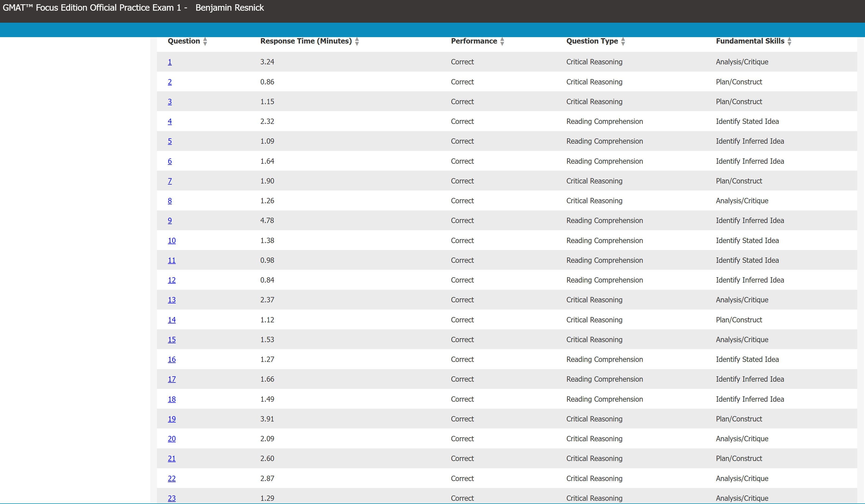The width and height of the screenshot is (865, 504).
Task: Open question 15 link
Action: pyautogui.click(x=172, y=340)
